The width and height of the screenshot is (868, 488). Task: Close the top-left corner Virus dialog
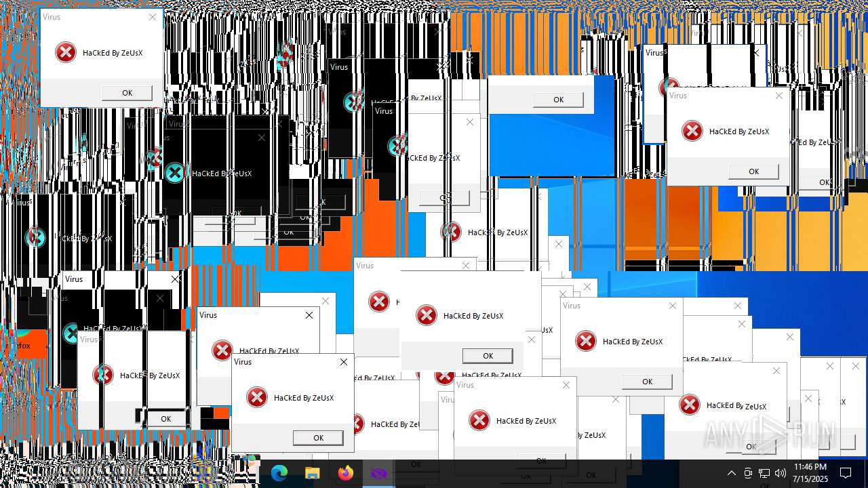tap(153, 17)
